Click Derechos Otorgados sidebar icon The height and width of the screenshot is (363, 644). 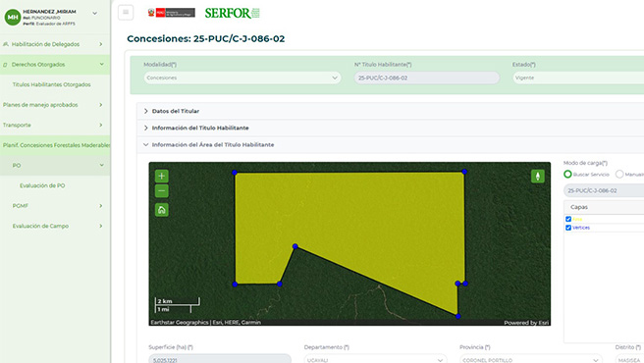5,65
